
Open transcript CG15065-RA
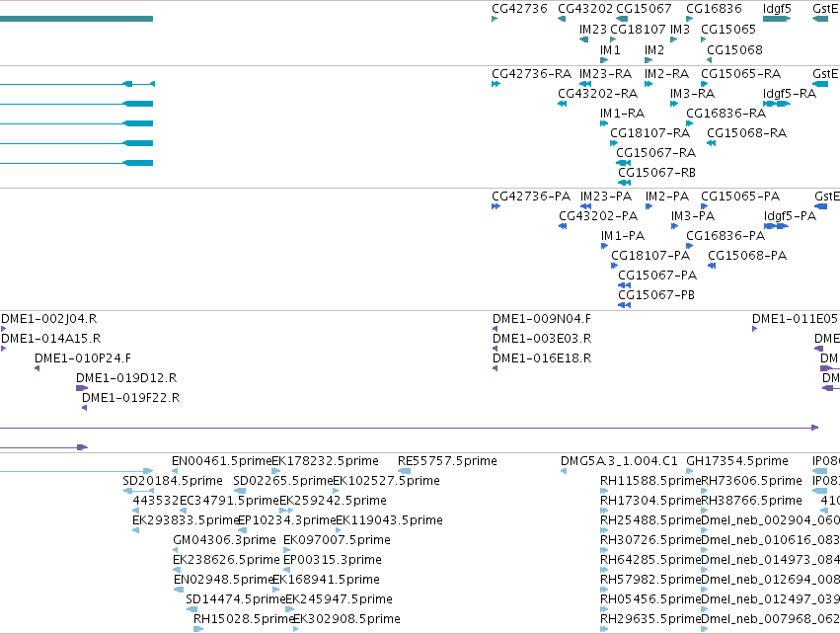click(741, 73)
